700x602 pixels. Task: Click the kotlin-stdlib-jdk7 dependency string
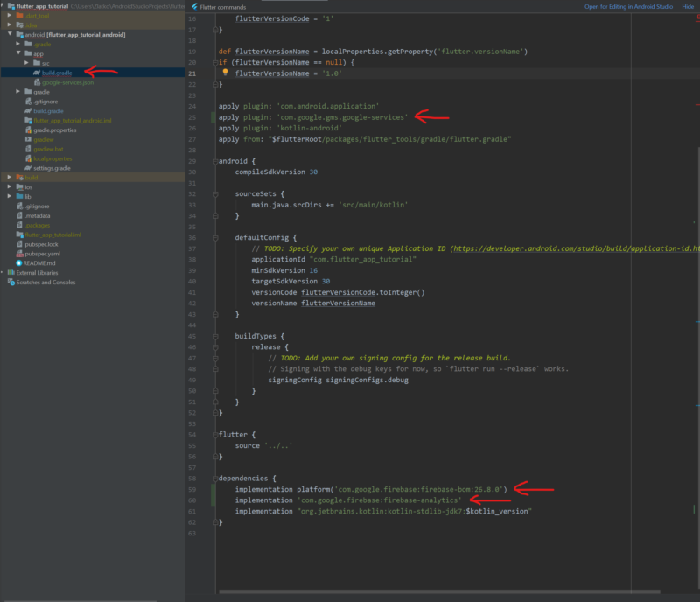click(x=414, y=511)
